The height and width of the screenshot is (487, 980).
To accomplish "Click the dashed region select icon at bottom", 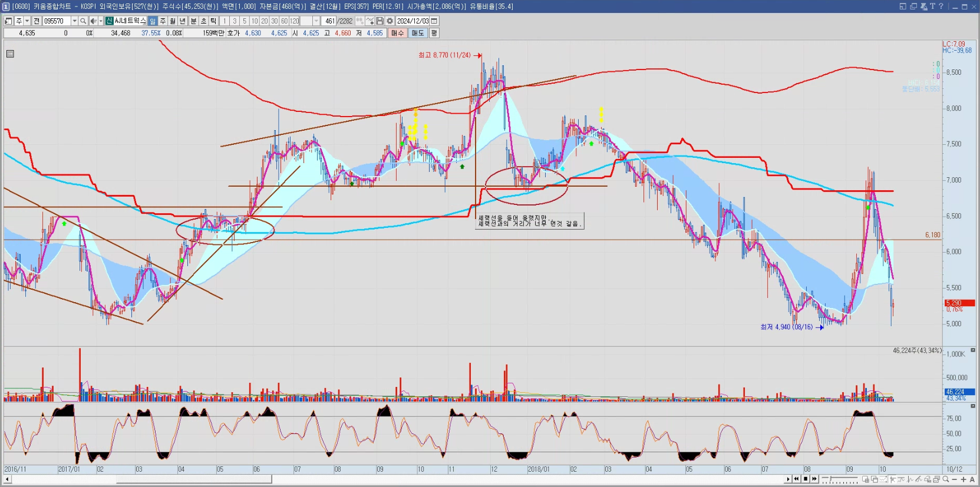I will click(883, 479).
